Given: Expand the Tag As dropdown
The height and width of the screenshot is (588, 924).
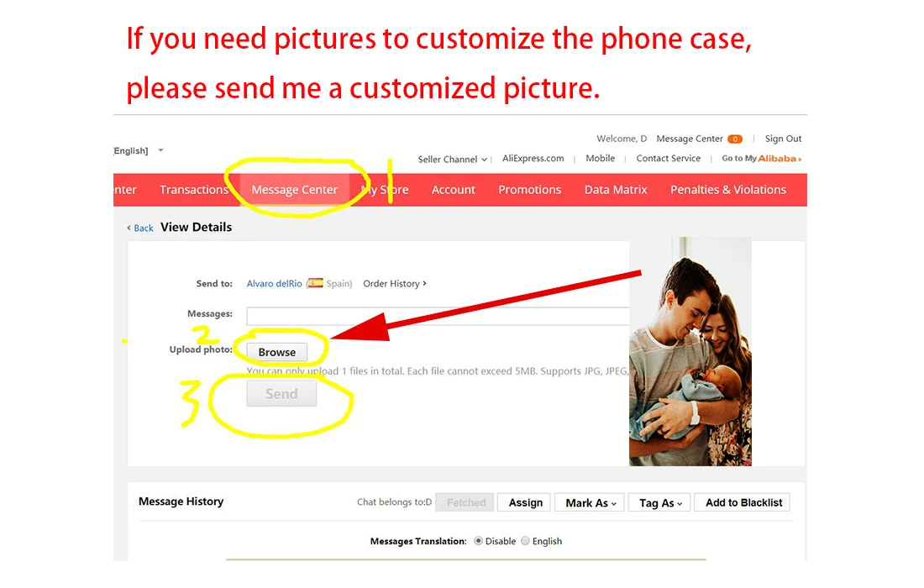Looking at the screenshot, I should [x=660, y=502].
